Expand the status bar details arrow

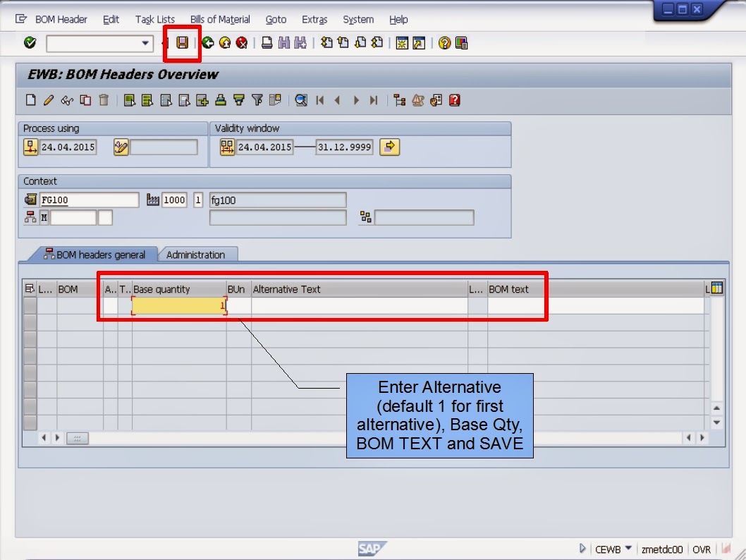[582, 548]
